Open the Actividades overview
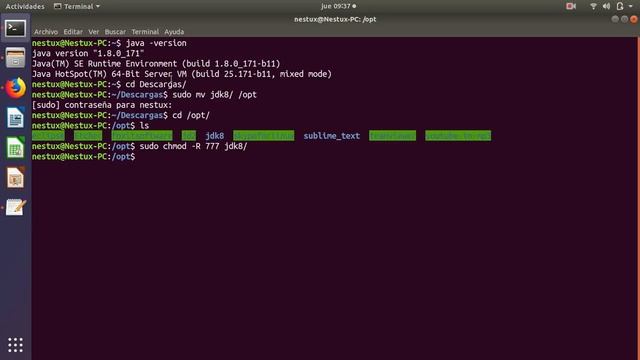Viewport: 640px width, 360px height. (25, 6)
